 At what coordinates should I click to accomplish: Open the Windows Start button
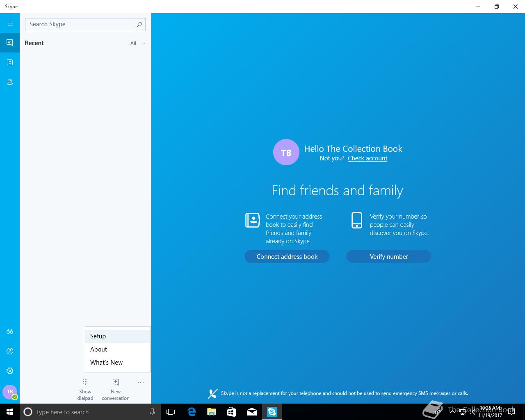10,412
